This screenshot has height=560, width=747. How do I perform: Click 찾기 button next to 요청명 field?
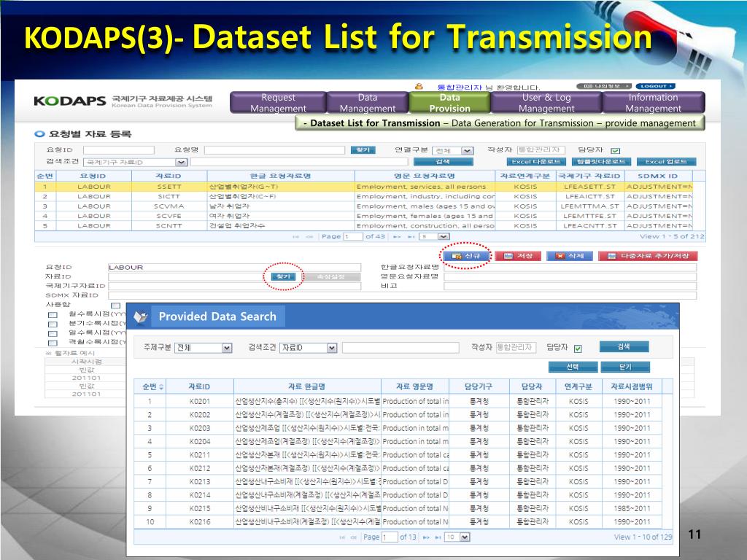(363, 150)
